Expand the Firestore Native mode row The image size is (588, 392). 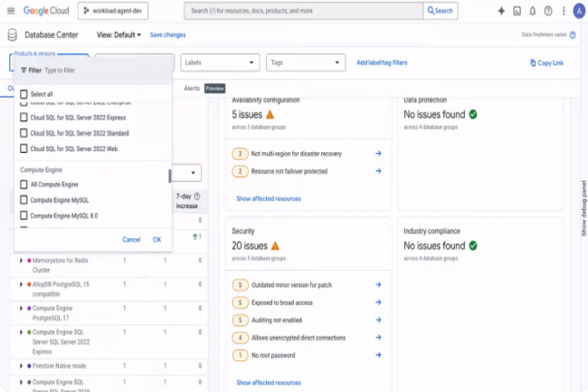pyautogui.click(x=21, y=366)
